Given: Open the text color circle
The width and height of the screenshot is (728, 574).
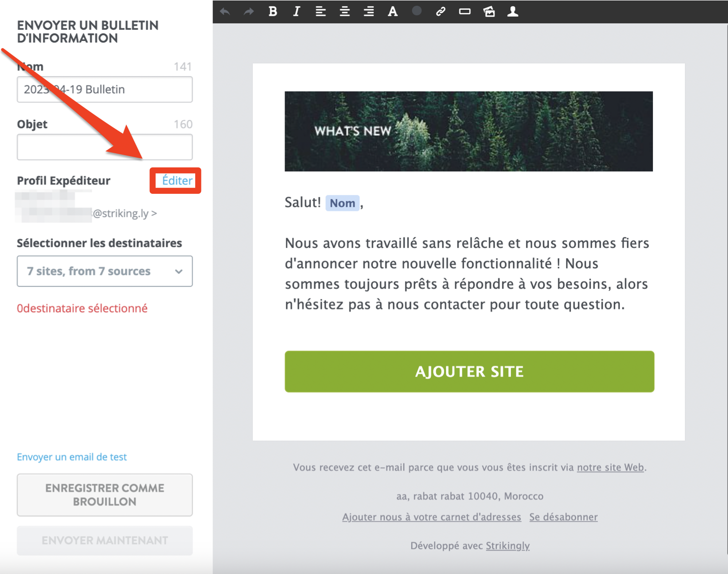Looking at the screenshot, I should (417, 11).
